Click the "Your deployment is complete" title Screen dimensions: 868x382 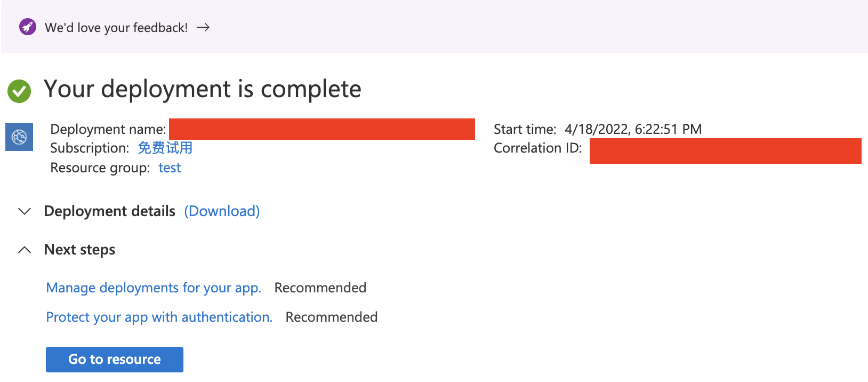coord(202,89)
